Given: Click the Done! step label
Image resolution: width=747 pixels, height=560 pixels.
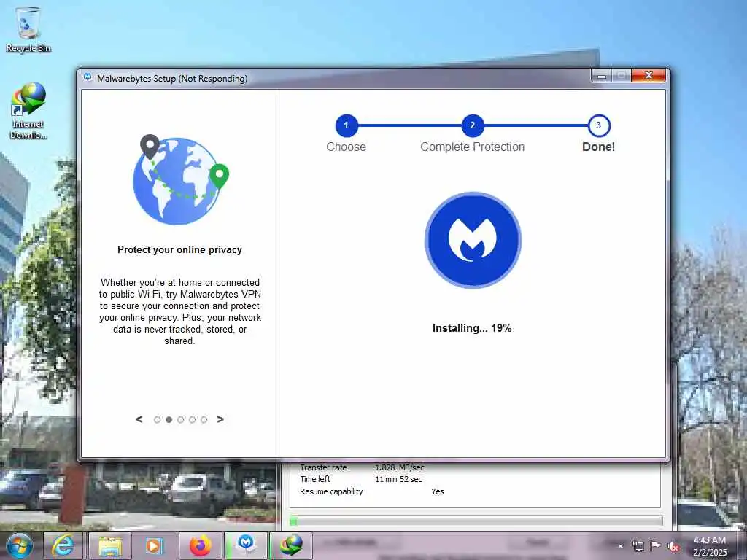Looking at the screenshot, I should click(599, 147).
